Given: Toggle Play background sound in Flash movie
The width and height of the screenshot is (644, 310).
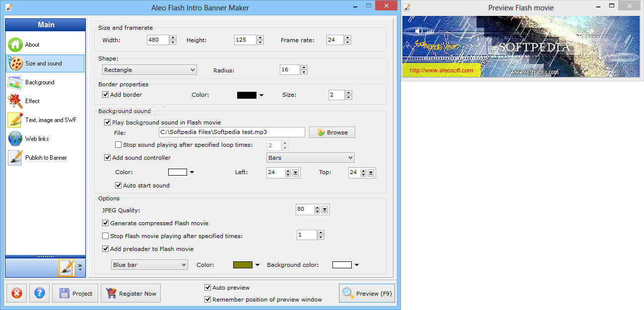Looking at the screenshot, I should pos(107,122).
